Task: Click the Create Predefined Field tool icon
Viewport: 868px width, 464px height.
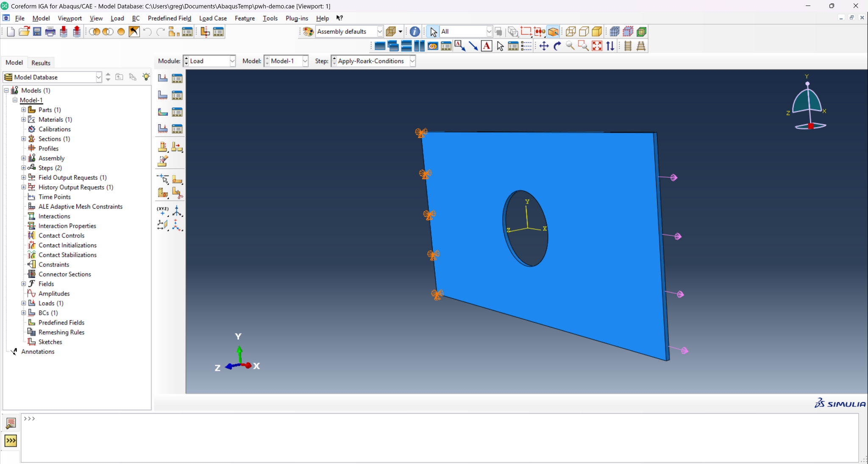Action: coord(163,112)
